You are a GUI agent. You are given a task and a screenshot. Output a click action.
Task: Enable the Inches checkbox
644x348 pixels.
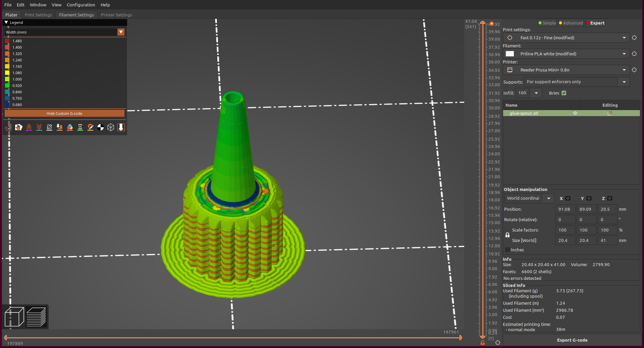pyautogui.click(x=507, y=250)
